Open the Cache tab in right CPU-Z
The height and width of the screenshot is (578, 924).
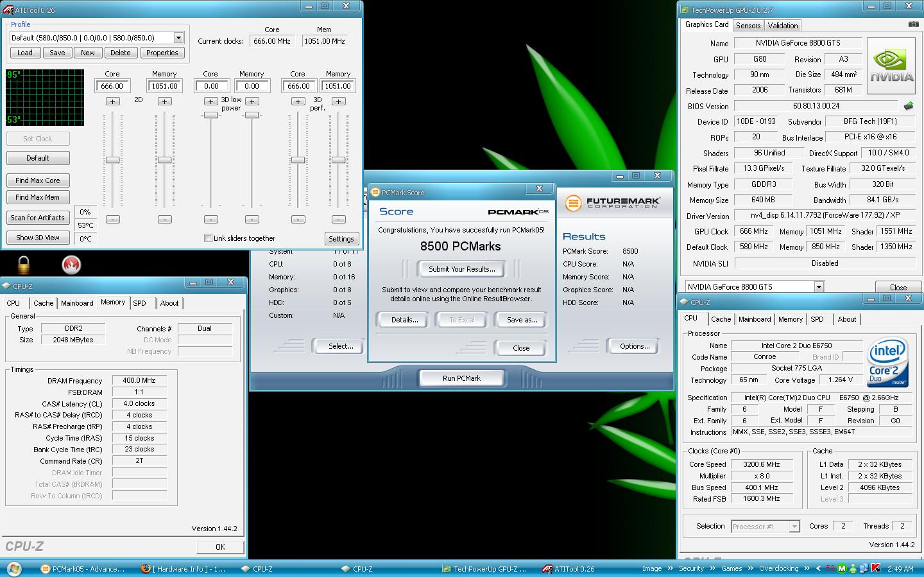click(721, 319)
